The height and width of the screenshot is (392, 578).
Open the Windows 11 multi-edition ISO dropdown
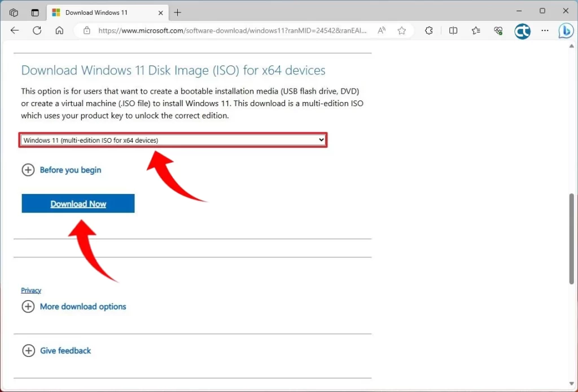pyautogui.click(x=173, y=140)
